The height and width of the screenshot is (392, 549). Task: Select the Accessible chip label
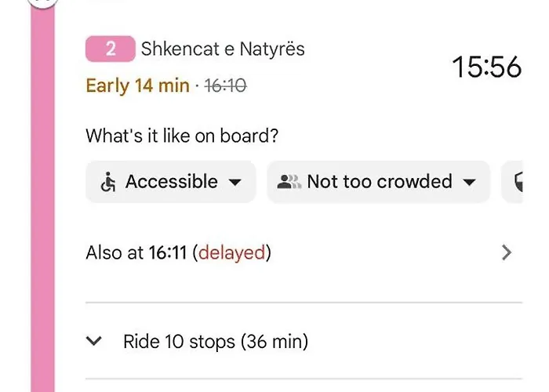coord(172,182)
